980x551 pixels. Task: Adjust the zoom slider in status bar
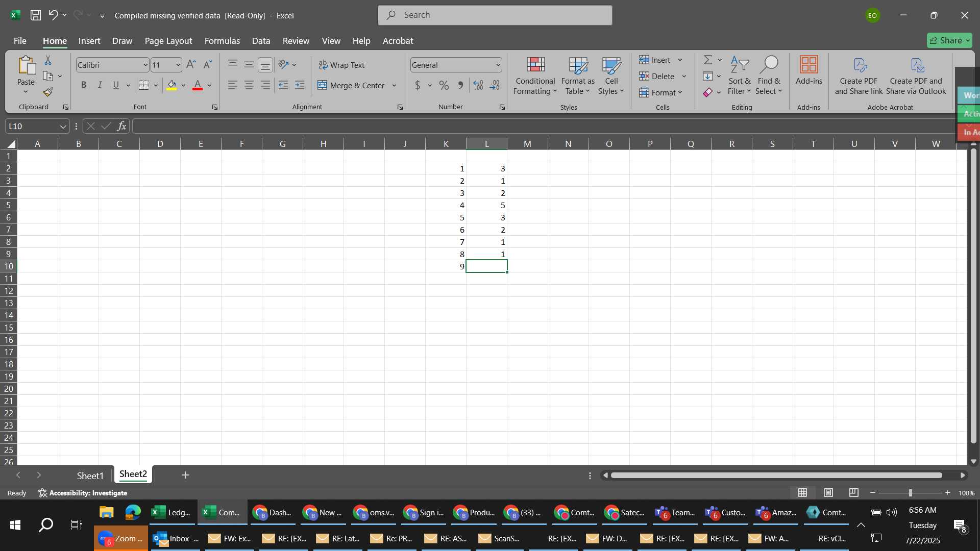[x=910, y=493]
